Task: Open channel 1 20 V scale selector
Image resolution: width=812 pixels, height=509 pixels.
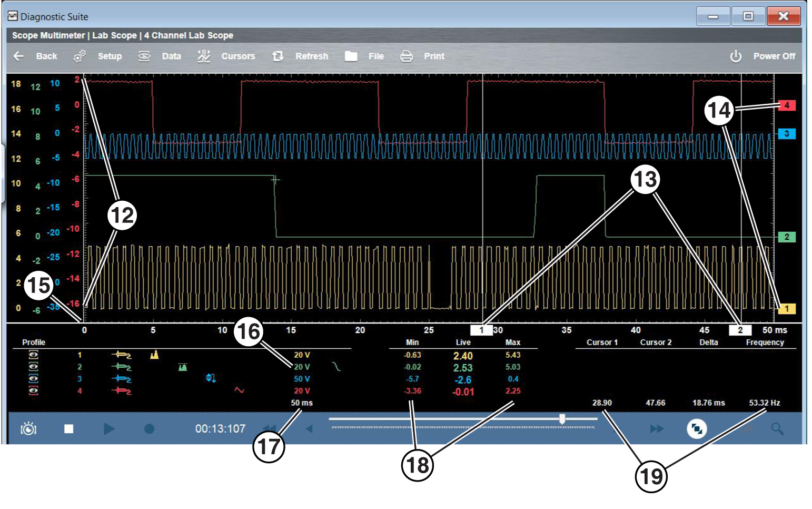Action: [302, 355]
